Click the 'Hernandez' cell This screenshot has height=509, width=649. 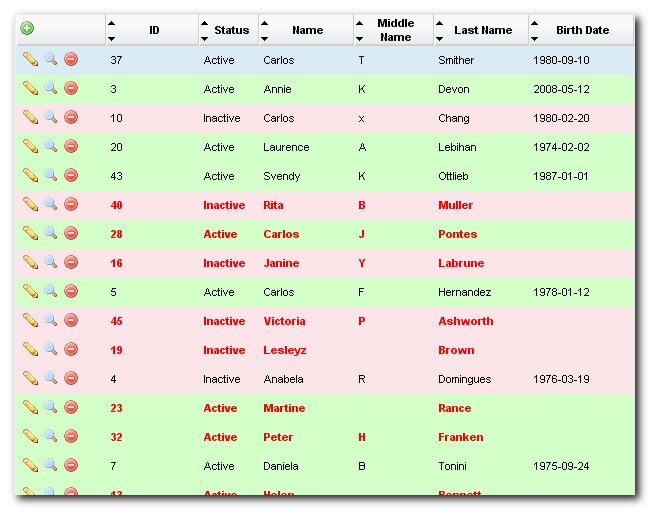click(464, 292)
